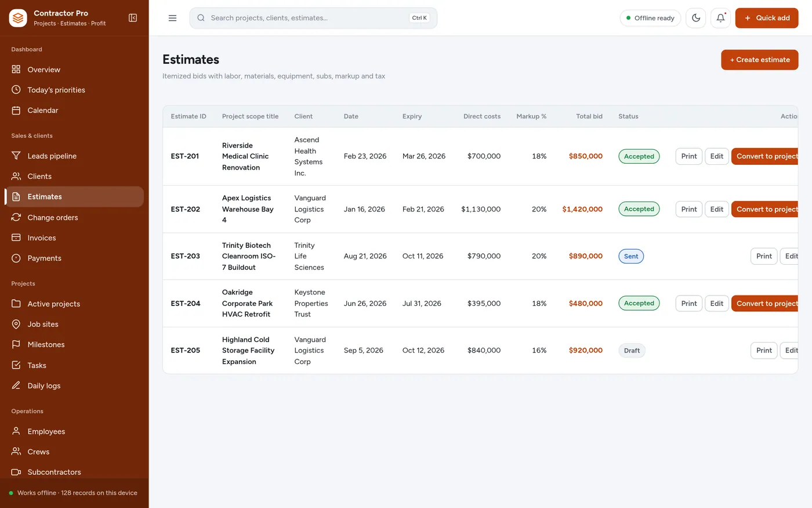This screenshot has height=508, width=812.
Task: Click Offline ready status pill
Action: [650, 18]
